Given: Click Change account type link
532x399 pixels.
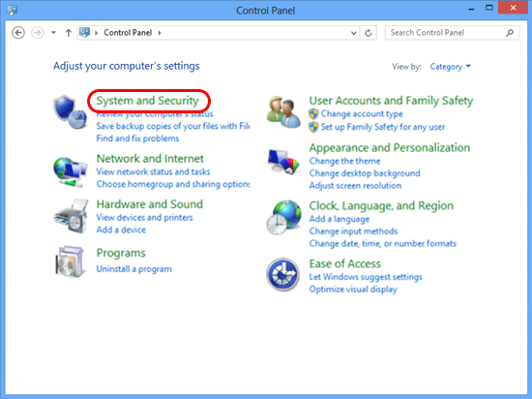Looking at the screenshot, I should pos(362,113).
